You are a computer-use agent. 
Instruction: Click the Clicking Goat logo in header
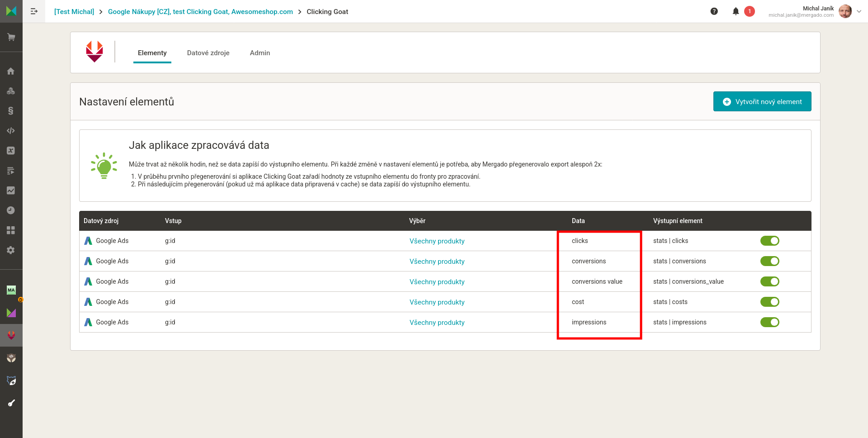(x=94, y=52)
